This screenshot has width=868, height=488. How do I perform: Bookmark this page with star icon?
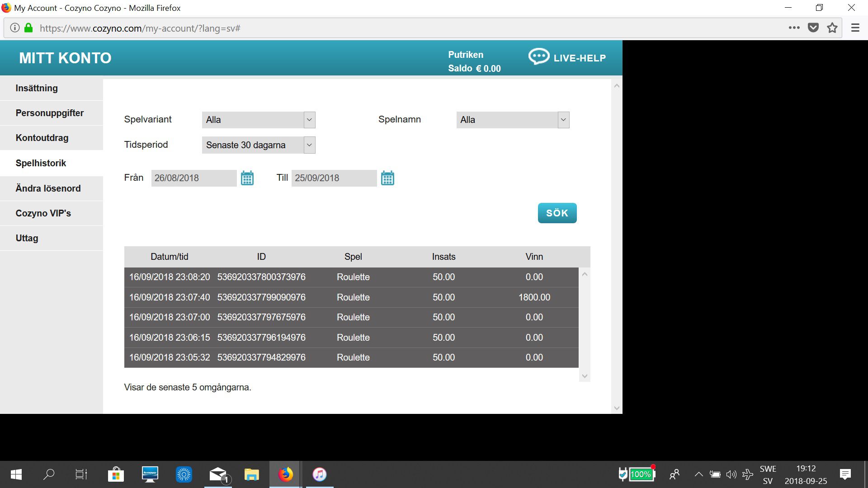coord(832,28)
